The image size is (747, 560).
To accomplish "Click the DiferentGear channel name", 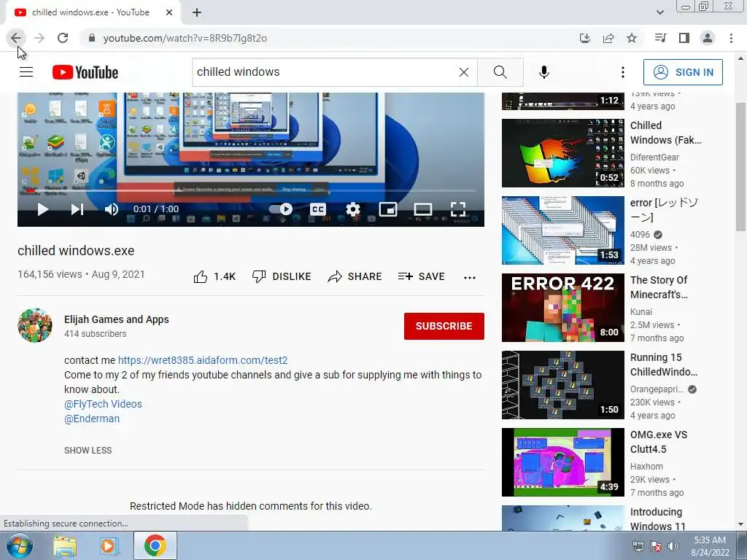I will pyautogui.click(x=654, y=157).
